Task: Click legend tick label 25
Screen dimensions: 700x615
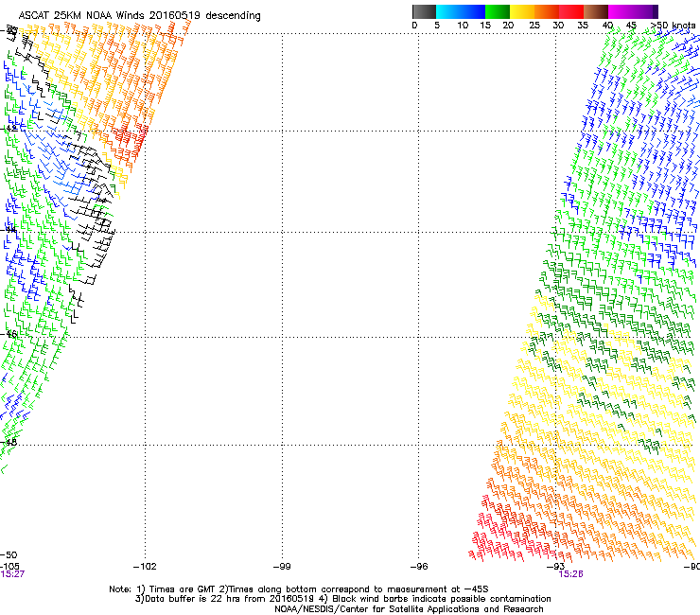Action: tap(534, 26)
